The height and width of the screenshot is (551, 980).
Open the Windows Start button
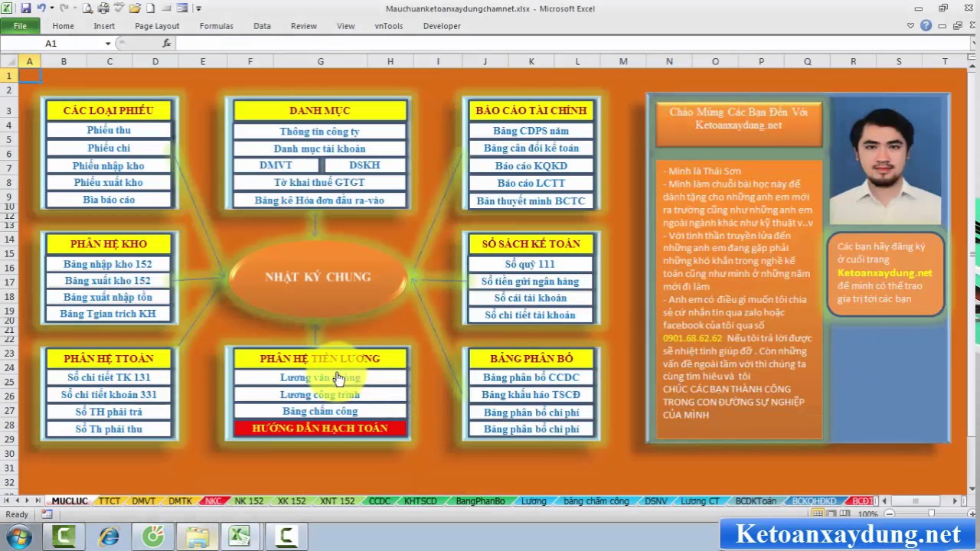pyautogui.click(x=18, y=536)
